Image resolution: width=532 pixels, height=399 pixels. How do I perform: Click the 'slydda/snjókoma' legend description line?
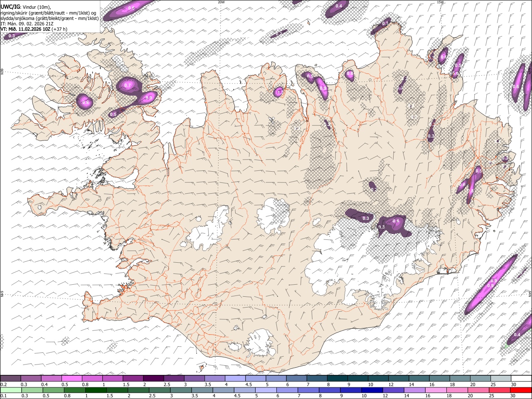pos(50,18)
